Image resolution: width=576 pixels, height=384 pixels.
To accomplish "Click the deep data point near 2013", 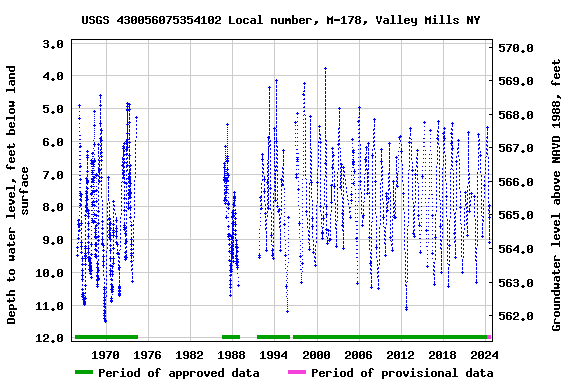I will tap(406, 309).
